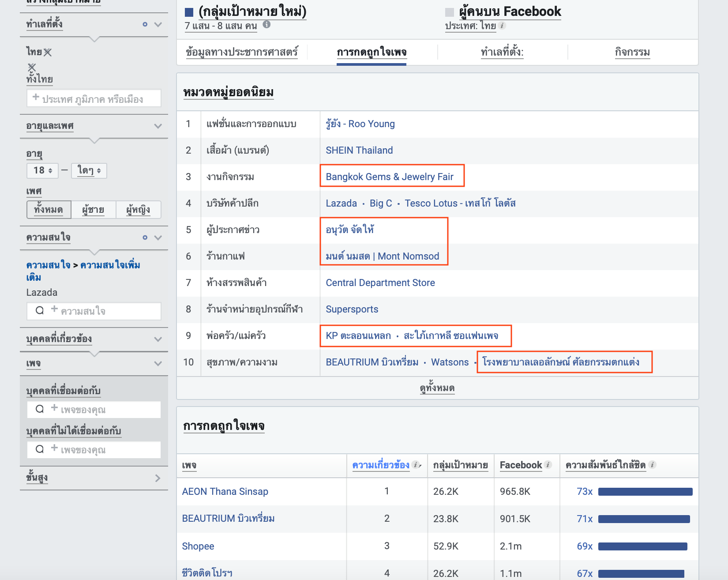Image resolution: width=728 pixels, height=580 pixels.
Task: Open the maximum age ใดๆ dropdown
Action: click(x=89, y=170)
